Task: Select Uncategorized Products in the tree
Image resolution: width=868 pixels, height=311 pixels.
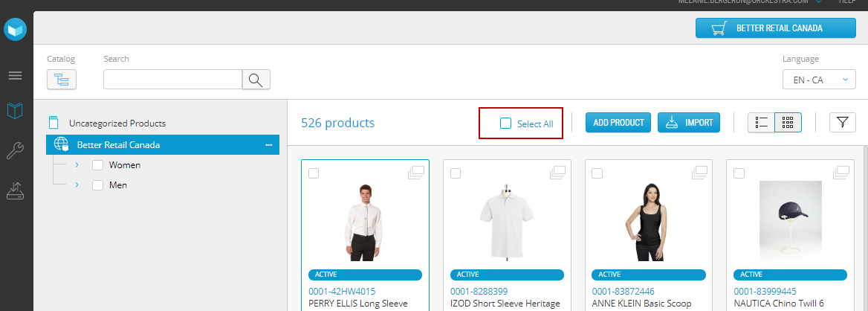Action: click(x=117, y=124)
